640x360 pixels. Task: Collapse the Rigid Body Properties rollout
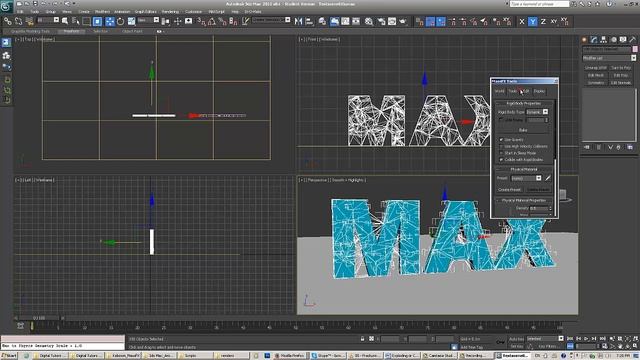click(523, 103)
